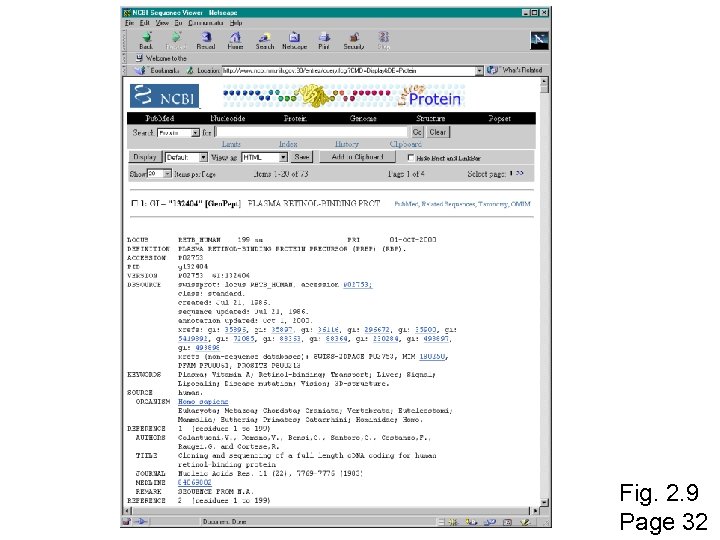This screenshot has height=540, width=720.
Task: Open the Clipboard link
Action: (405, 144)
